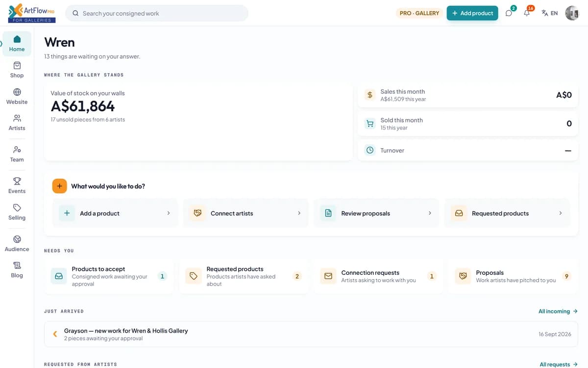This screenshot has height=368, width=588.
Task: Focus the Search your consigned work field
Action: (157, 13)
